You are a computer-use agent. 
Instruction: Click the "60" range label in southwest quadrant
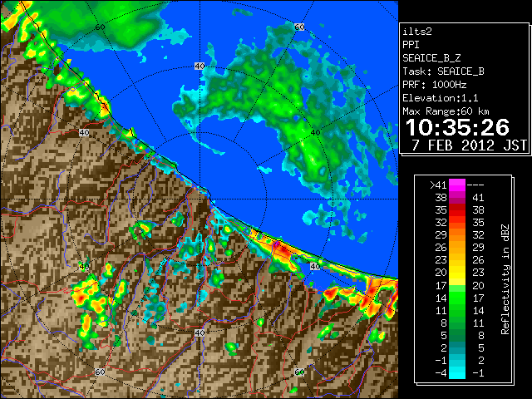(100, 372)
